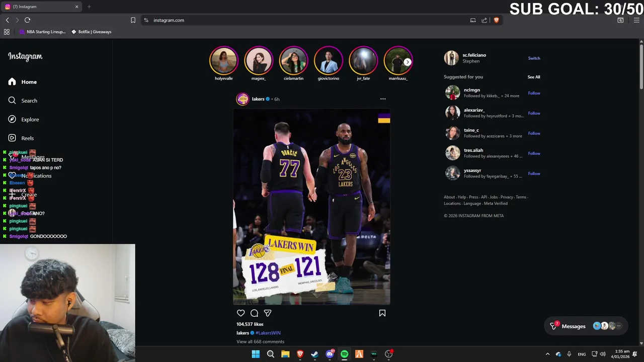Follow txine_c

[x=534, y=133]
